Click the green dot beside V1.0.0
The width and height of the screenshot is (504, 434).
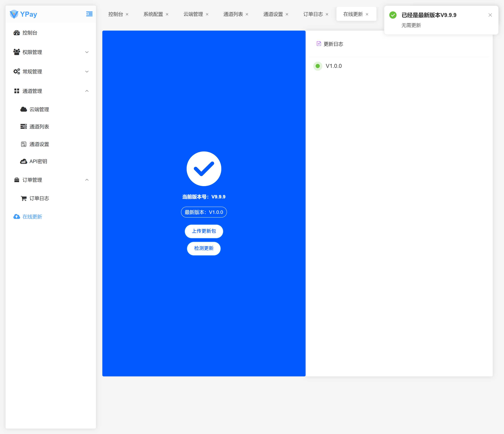pyautogui.click(x=318, y=66)
